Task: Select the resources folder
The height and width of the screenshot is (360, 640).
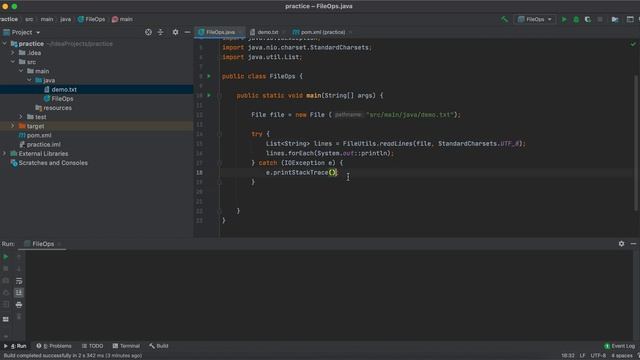Action: pos(57,108)
